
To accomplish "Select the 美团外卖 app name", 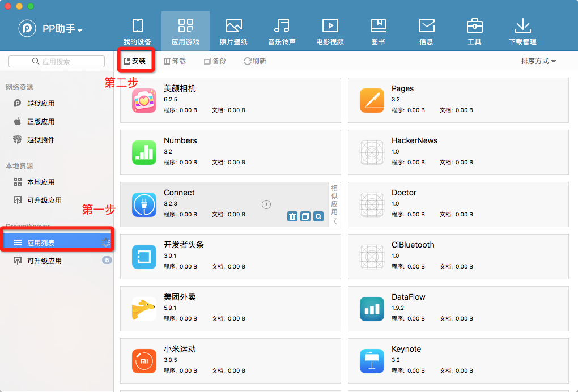I will [x=180, y=297].
